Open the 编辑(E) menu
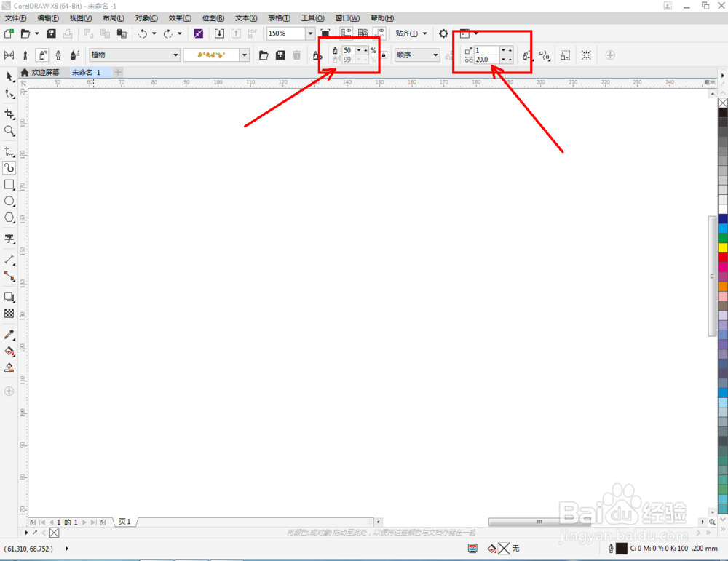Viewport: 728px width, 561px height. 48,18
